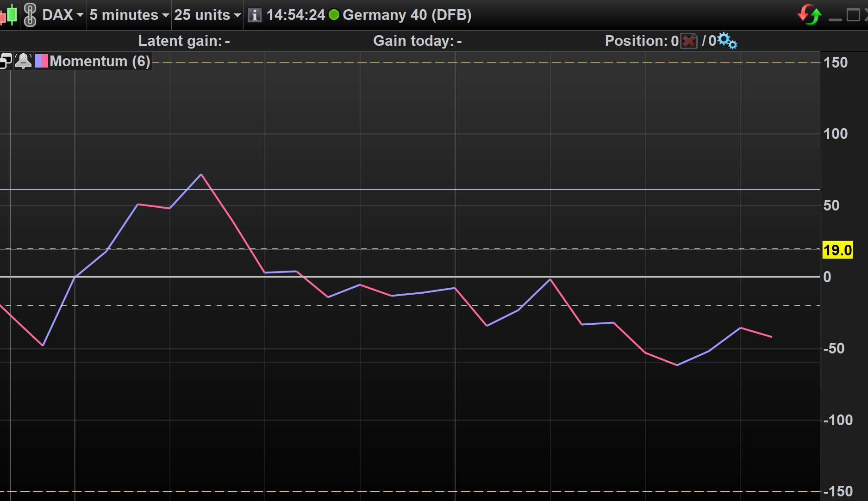
Task: Click the 100 level on the scale
Action: 835,134
